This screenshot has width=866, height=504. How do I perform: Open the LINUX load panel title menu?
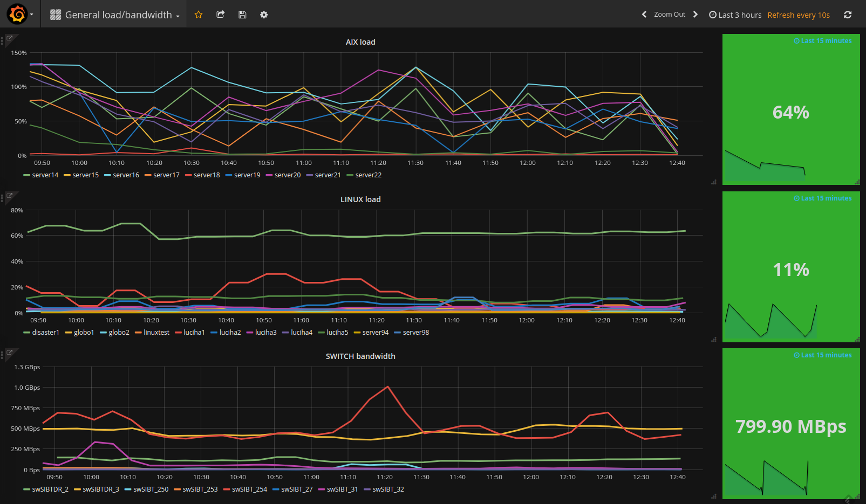tap(360, 199)
